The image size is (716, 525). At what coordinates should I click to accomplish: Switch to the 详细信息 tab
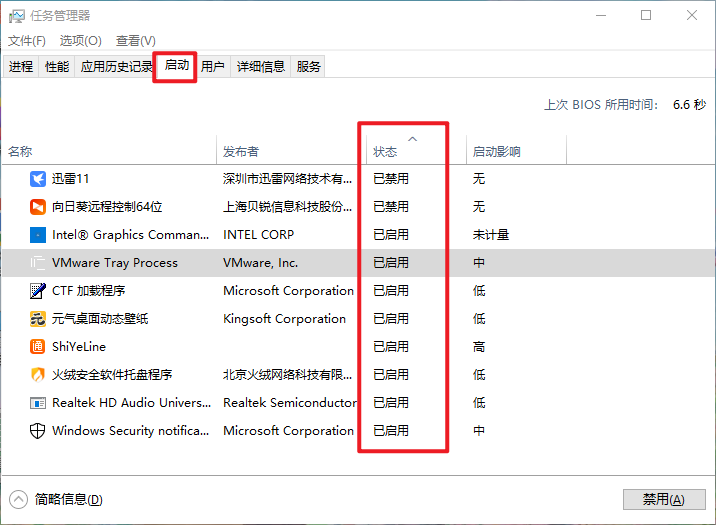point(261,67)
